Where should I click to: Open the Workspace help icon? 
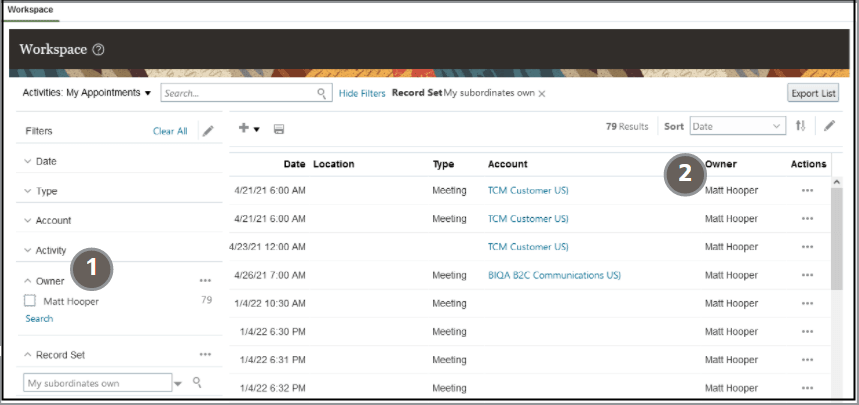pyautogui.click(x=98, y=50)
